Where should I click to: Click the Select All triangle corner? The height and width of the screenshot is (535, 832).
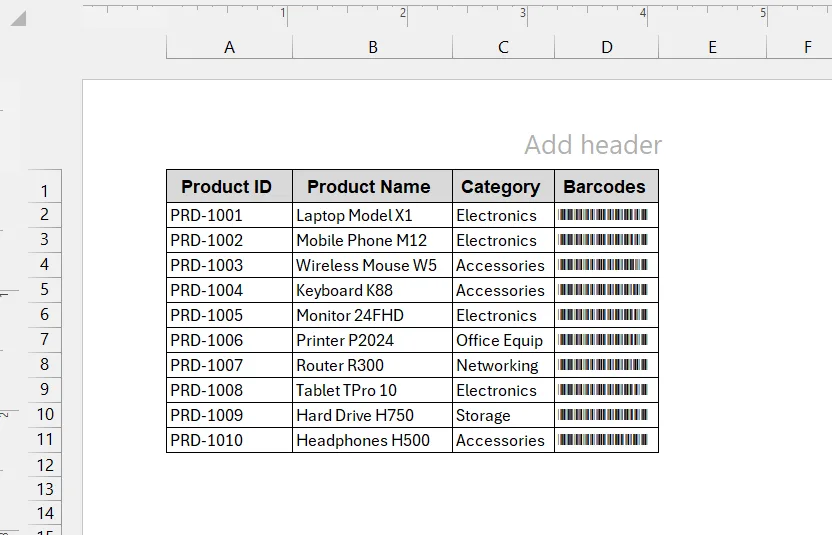point(19,19)
